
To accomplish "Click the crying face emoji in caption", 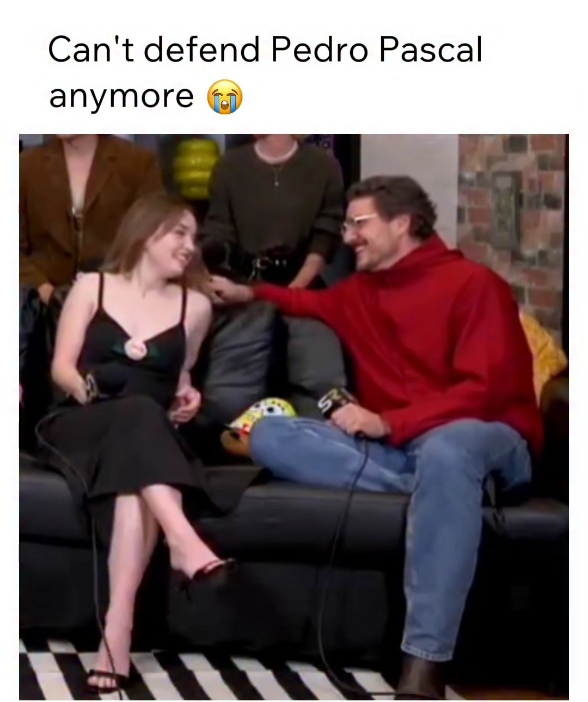I will coord(224,96).
